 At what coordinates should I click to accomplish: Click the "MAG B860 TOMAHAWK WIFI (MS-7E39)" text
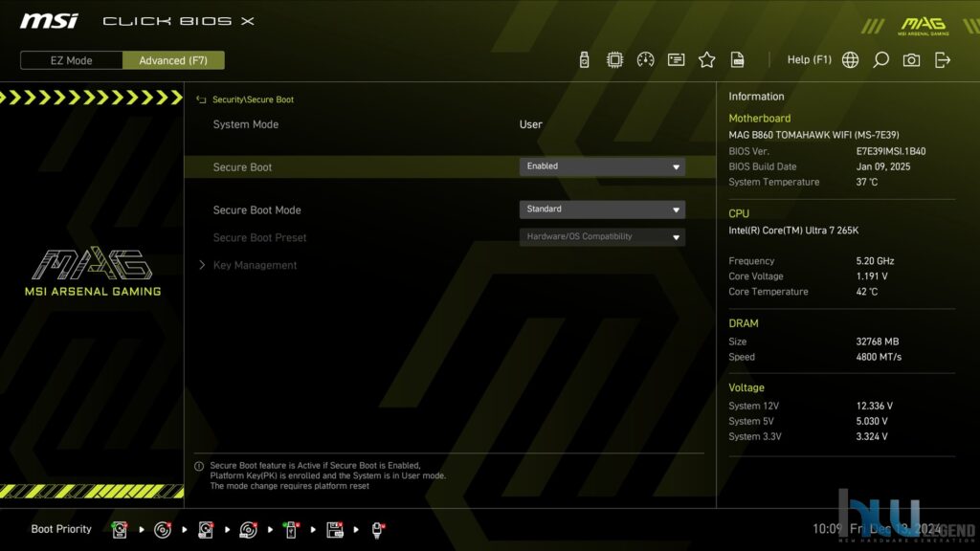pos(813,135)
